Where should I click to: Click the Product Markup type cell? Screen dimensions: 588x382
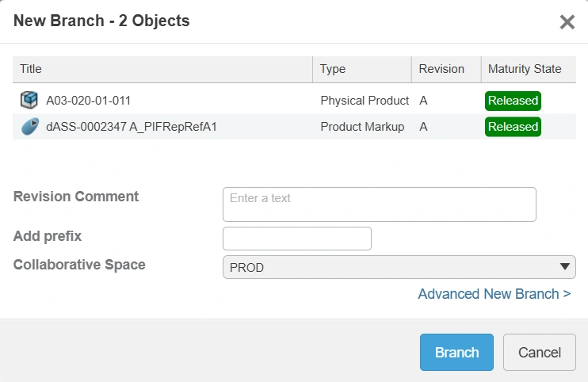[362, 127]
